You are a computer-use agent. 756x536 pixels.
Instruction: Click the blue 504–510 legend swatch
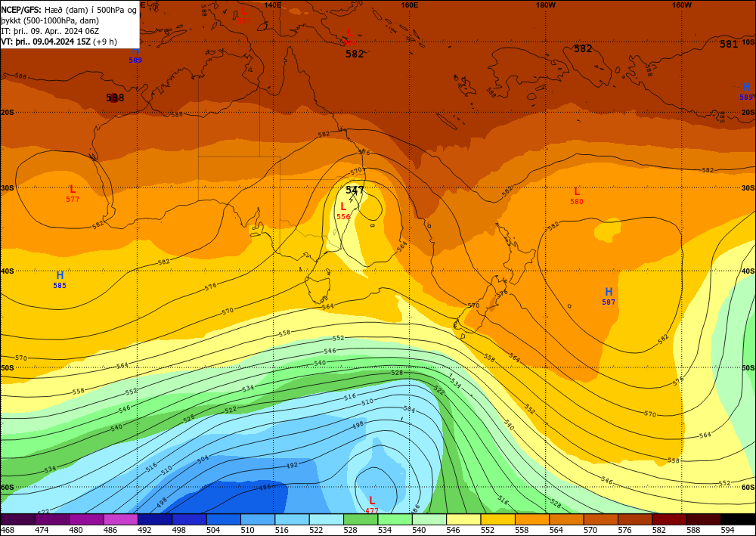(x=223, y=519)
